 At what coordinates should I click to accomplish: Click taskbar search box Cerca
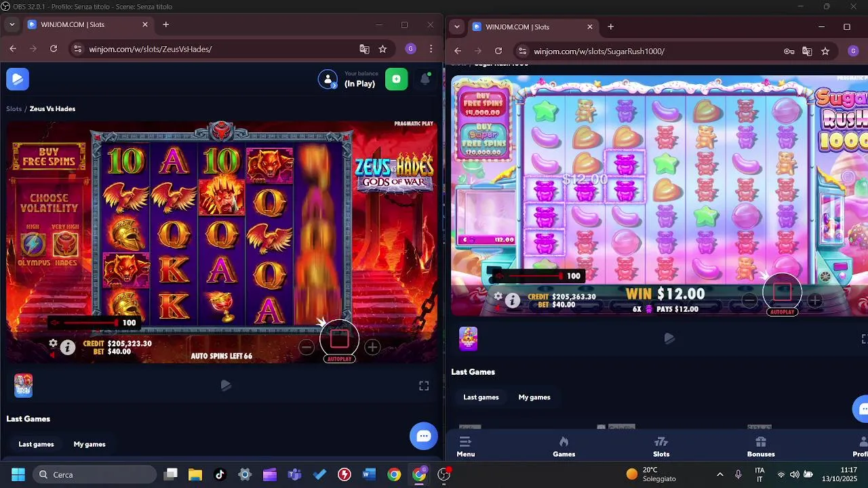pos(93,474)
